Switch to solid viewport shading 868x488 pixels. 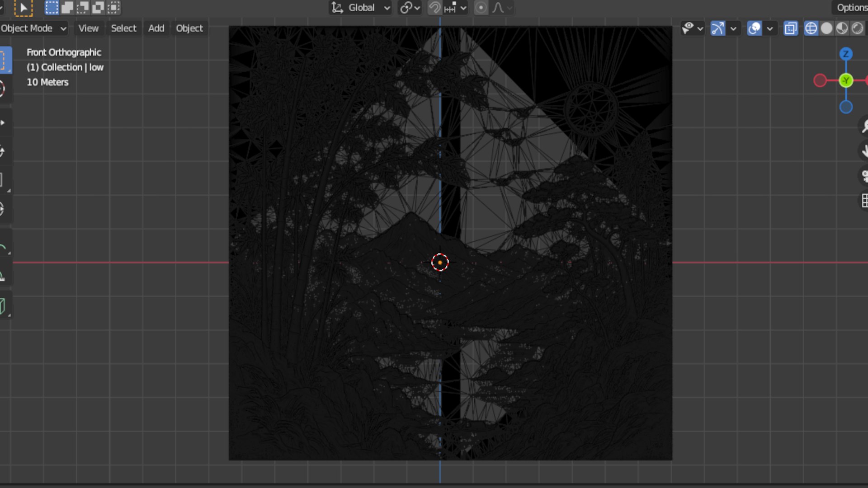point(826,28)
